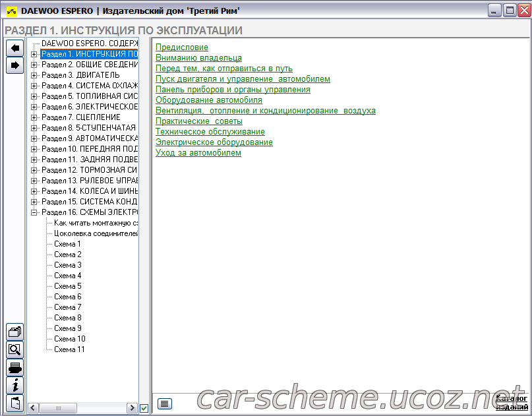This screenshot has width=532, height=416.
Task: Open the stacked folders icon in sidebar
Action: (x=15, y=332)
